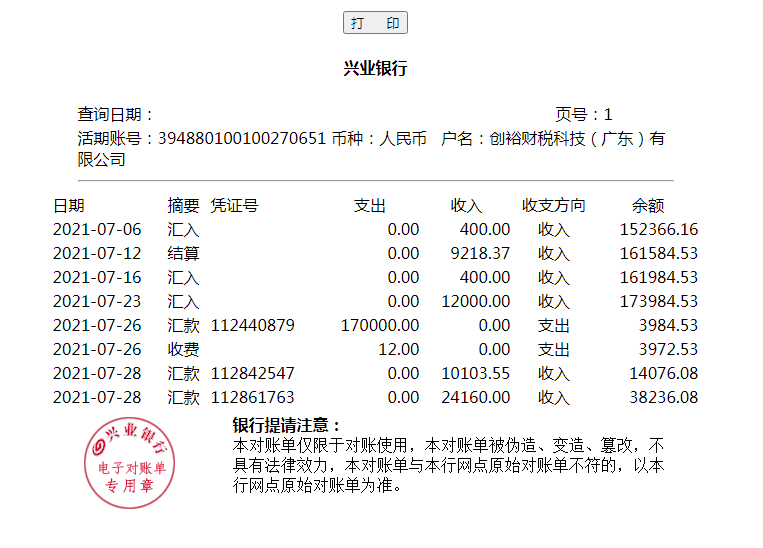The image size is (763, 548).
Task: Click balance 161584.53
Action: coord(658,254)
